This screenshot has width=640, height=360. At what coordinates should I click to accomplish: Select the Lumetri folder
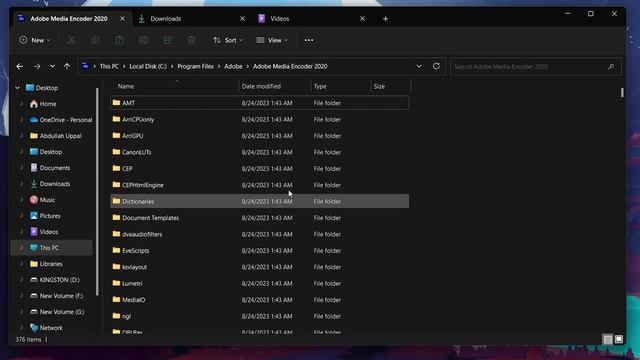point(260,283)
